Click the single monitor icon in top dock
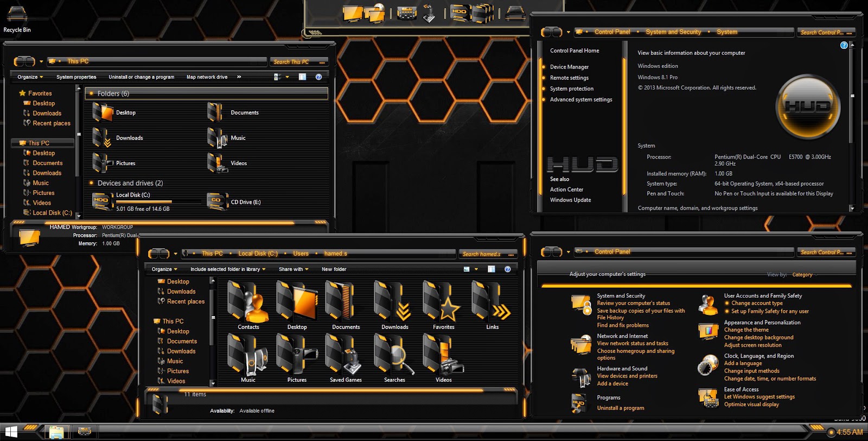 353,12
